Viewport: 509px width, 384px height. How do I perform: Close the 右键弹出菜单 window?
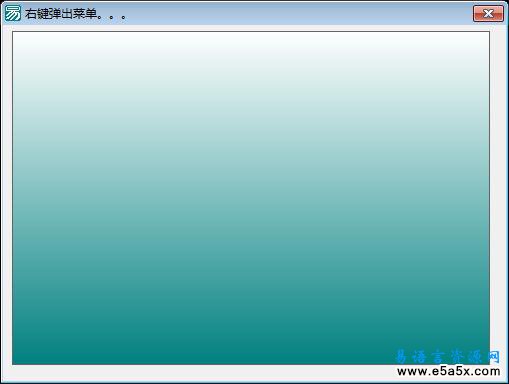click(x=488, y=13)
